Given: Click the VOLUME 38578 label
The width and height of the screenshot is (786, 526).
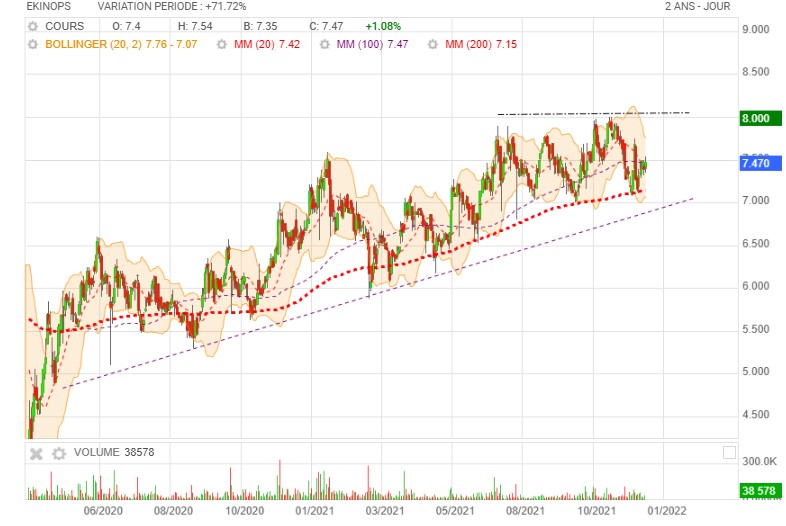Looking at the screenshot, I should pos(114,452).
